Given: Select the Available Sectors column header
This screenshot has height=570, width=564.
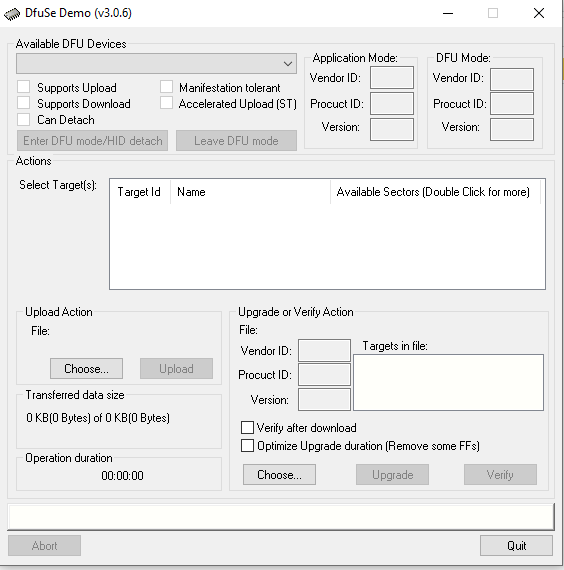Looking at the screenshot, I should pos(435,192).
